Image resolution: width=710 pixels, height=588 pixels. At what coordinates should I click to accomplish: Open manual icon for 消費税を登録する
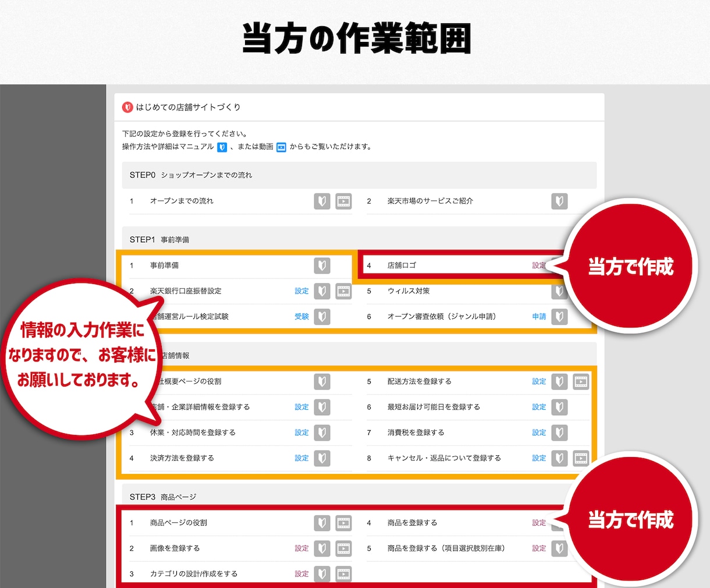(x=559, y=433)
